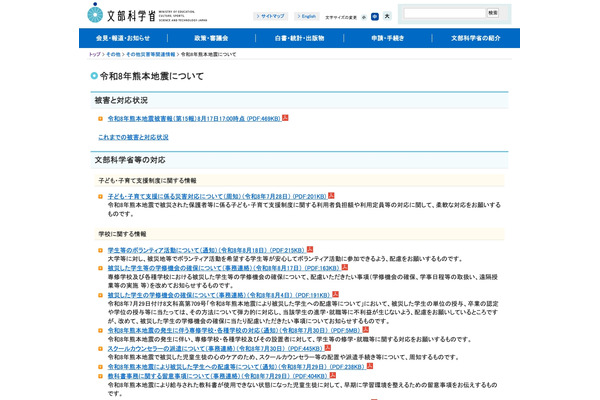This screenshot has height=400, width=600.
Task: Open the 申請・手続き menu
Action: 388,38
